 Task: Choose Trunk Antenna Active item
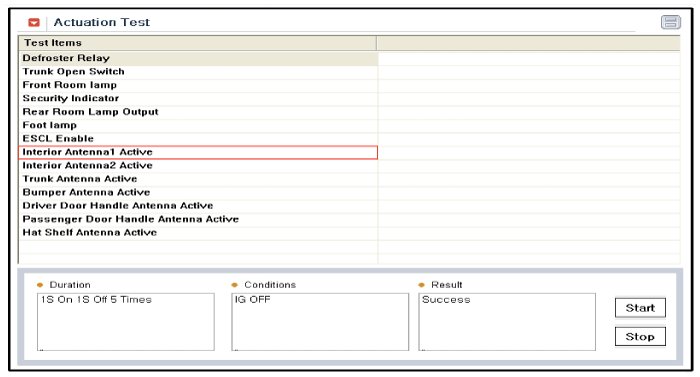tap(198, 179)
